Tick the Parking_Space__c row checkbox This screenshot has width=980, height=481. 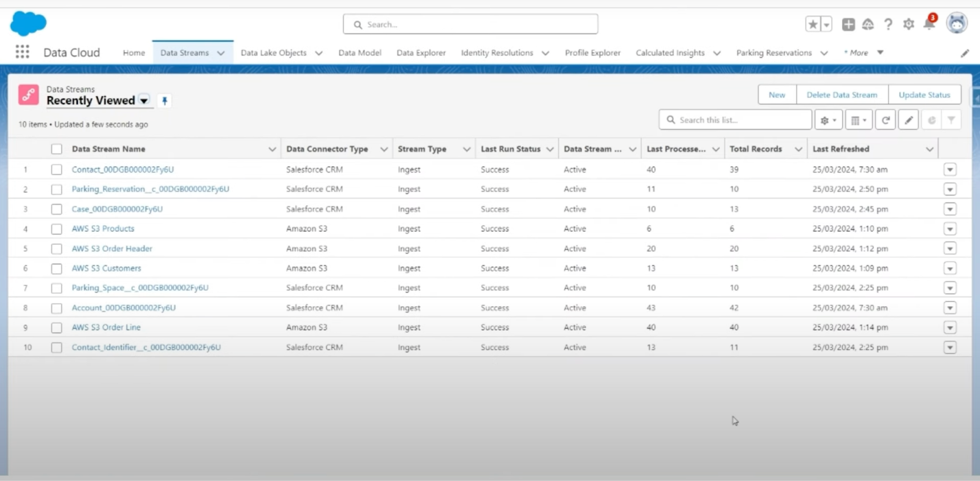coord(56,288)
